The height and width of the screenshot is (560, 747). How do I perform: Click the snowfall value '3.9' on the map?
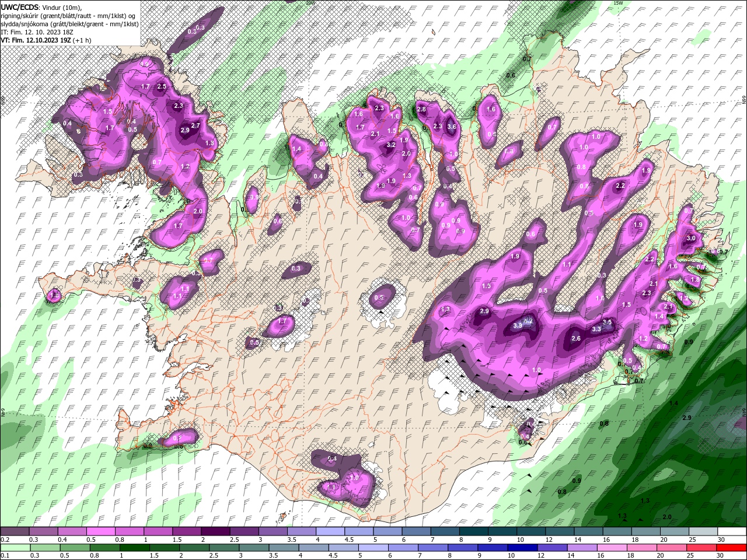517,326
